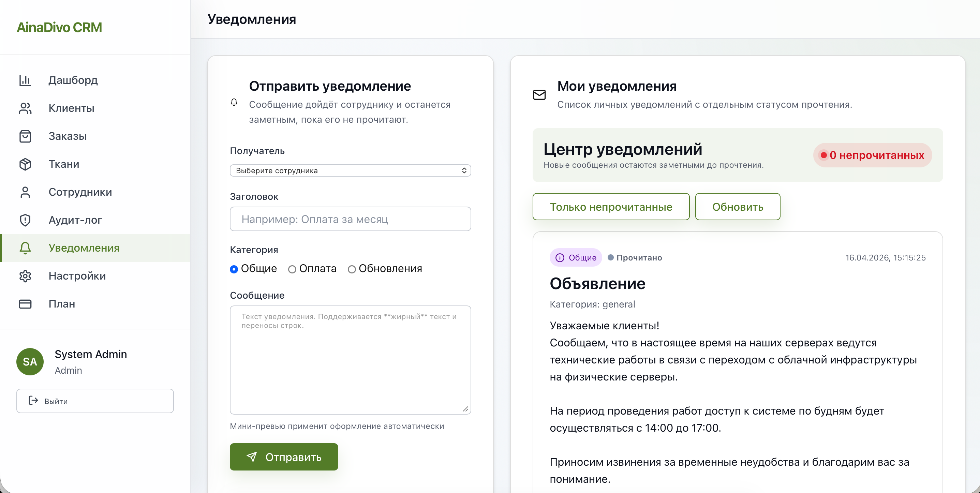Open the Дашборд chart icon
This screenshot has height=493, width=980.
pos(25,80)
